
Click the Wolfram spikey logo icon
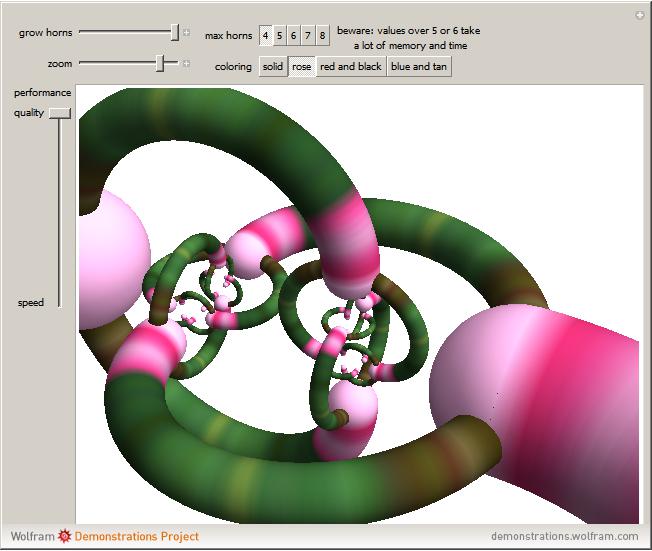pos(65,536)
